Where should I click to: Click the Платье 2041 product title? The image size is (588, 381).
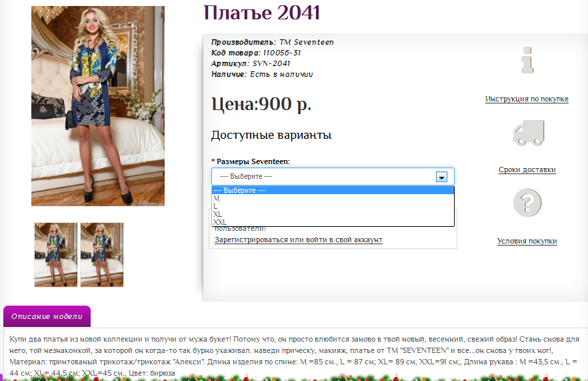click(x=262, y=13)
